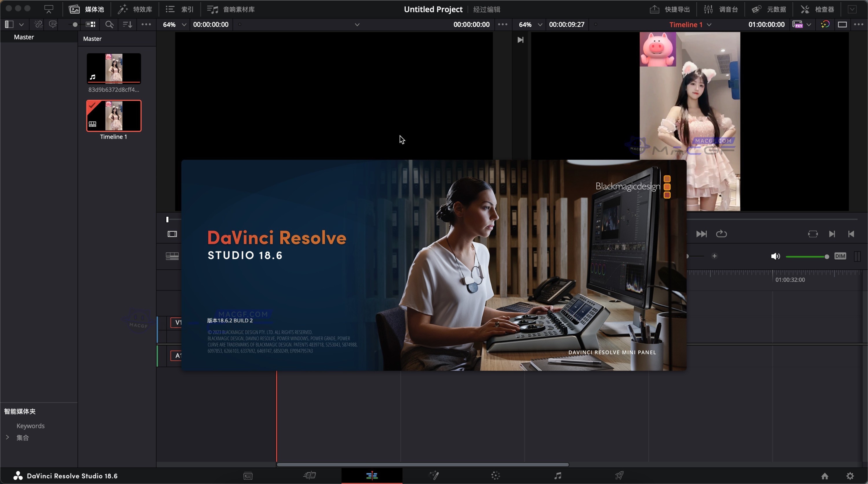Click the search magnifier in media pool
The image size is (868, 484).
pyautogui.click(x=109, y=24)
